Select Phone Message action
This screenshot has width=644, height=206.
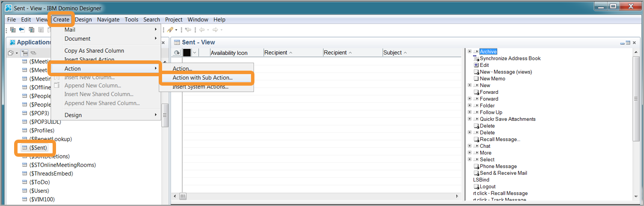pyautogui.click(x=498, y=166)
